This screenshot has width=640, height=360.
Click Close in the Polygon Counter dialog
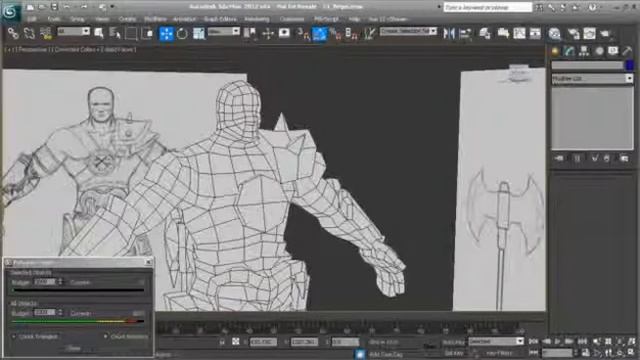coord(73,349)
